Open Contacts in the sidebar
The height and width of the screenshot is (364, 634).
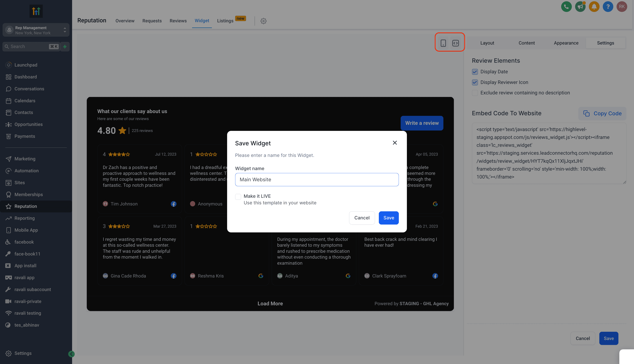point(23,113)
